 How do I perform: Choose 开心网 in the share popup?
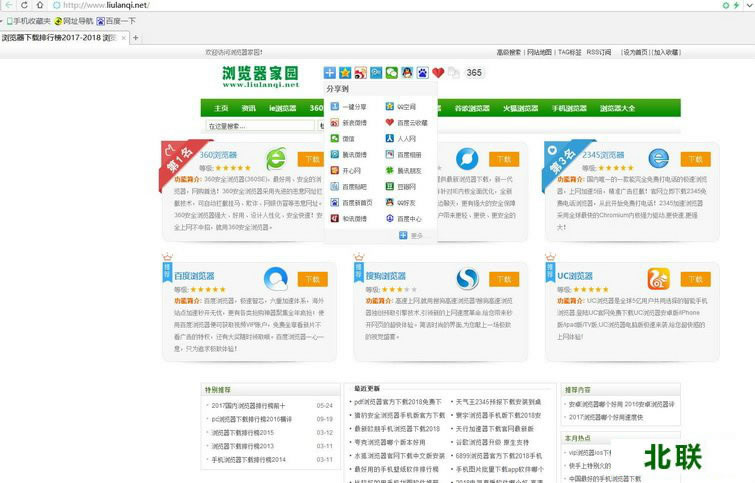[345, 170]
